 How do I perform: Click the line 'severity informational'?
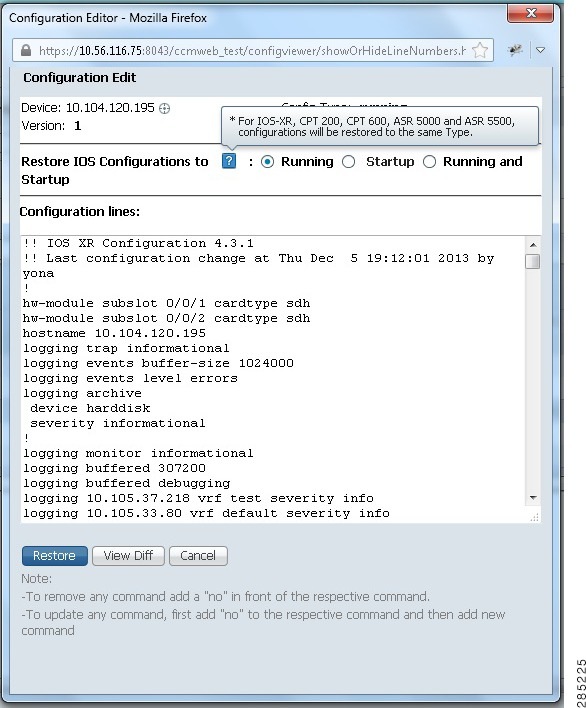pyautogui.click(x=118, y=423)
